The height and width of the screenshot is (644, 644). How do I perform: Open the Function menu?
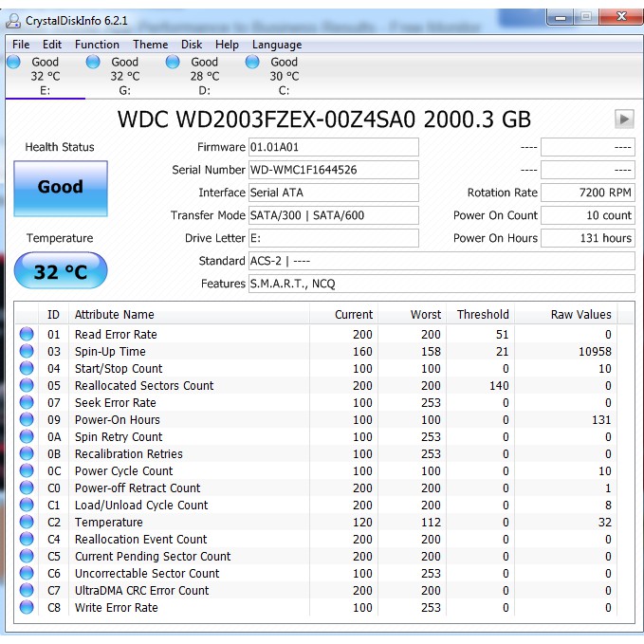(97, 45)
